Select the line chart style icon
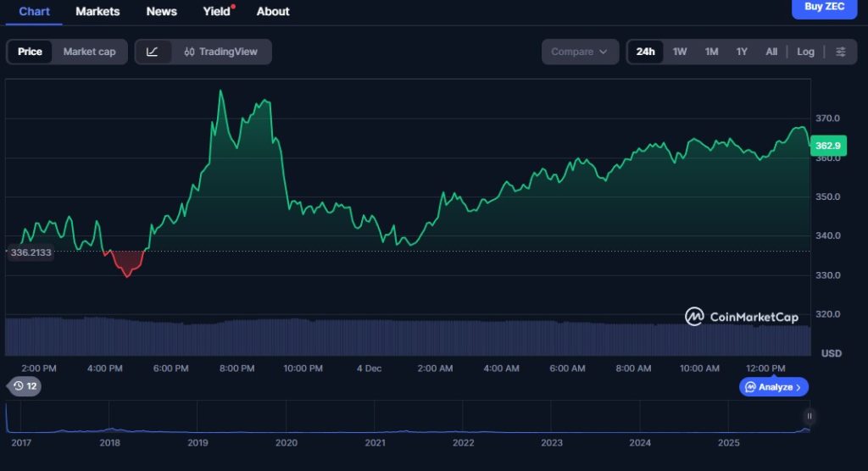 point(153,52)
